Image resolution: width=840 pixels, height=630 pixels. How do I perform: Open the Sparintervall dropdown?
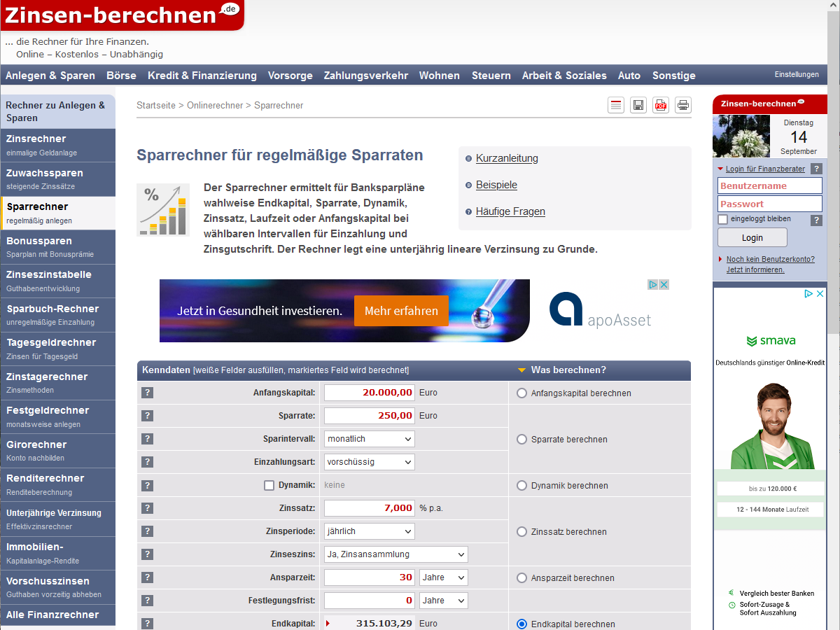(370, 439)
